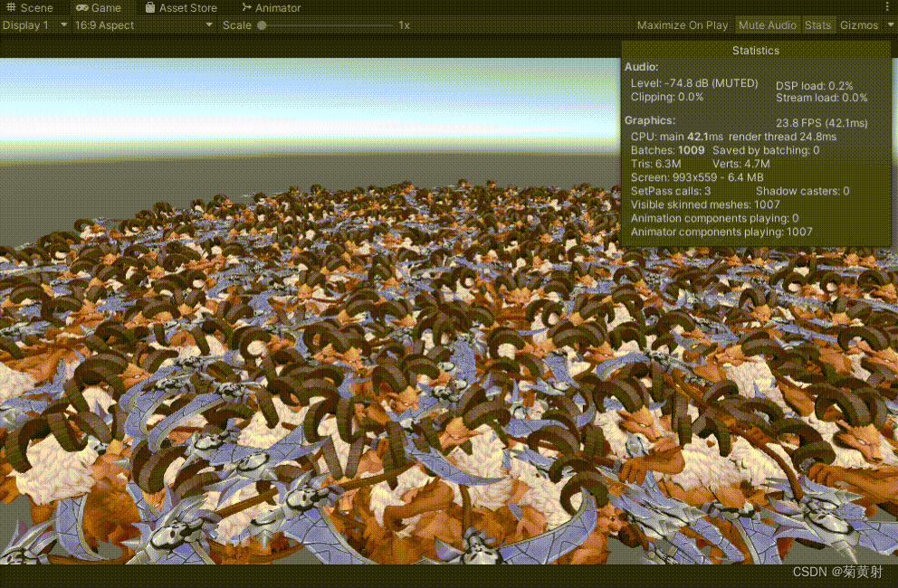
Task: Adjust the Scale slider handle
Action: 262,25
